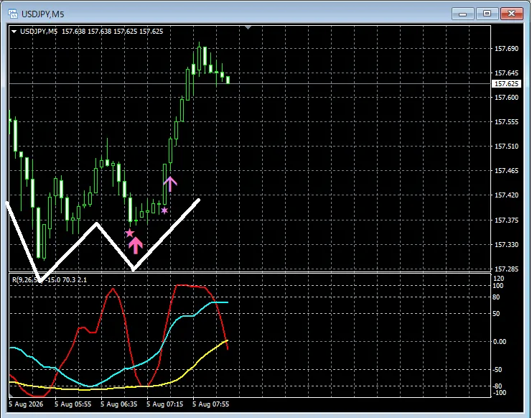Click the current price label 157.625

(x=506, y=84)
